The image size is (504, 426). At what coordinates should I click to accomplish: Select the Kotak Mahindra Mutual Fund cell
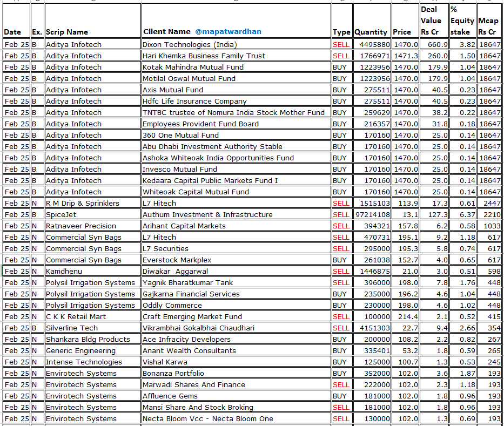point(236,67)
